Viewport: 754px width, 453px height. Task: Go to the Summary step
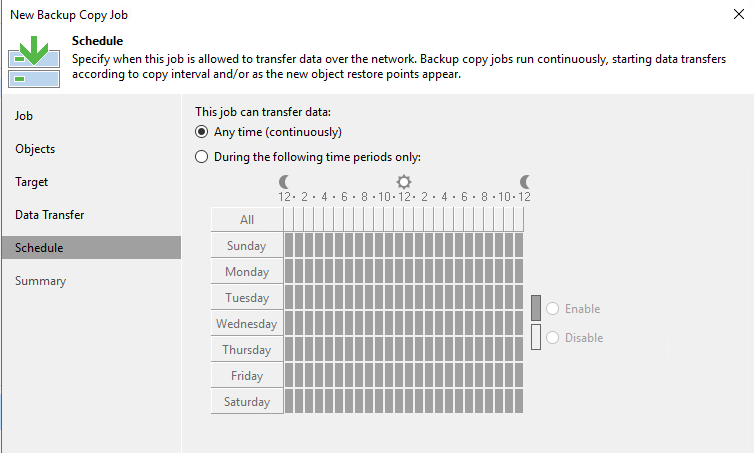(40, 281)
